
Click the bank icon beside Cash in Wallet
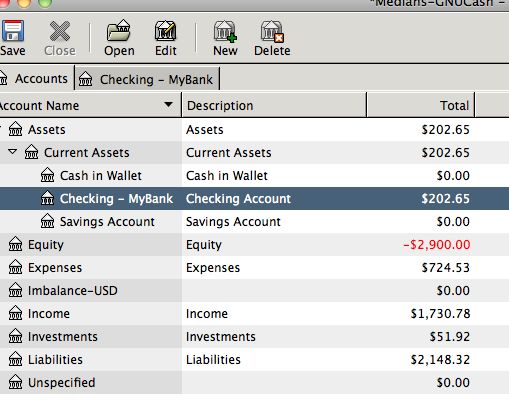tap(47, 175)
